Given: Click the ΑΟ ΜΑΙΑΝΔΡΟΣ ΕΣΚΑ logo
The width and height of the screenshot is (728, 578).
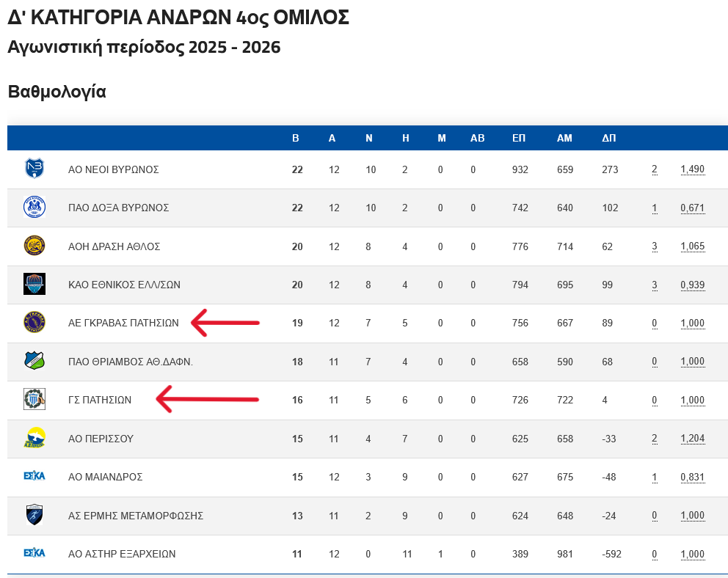Looking at the screenshot, I should pyautogui.click(x=34, y=476).
